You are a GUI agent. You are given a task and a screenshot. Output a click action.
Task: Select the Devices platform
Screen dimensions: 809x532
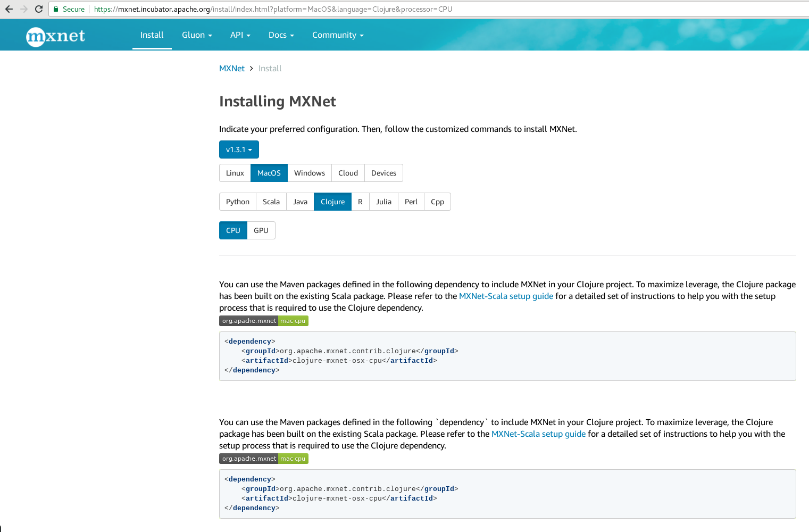(383, 173)
